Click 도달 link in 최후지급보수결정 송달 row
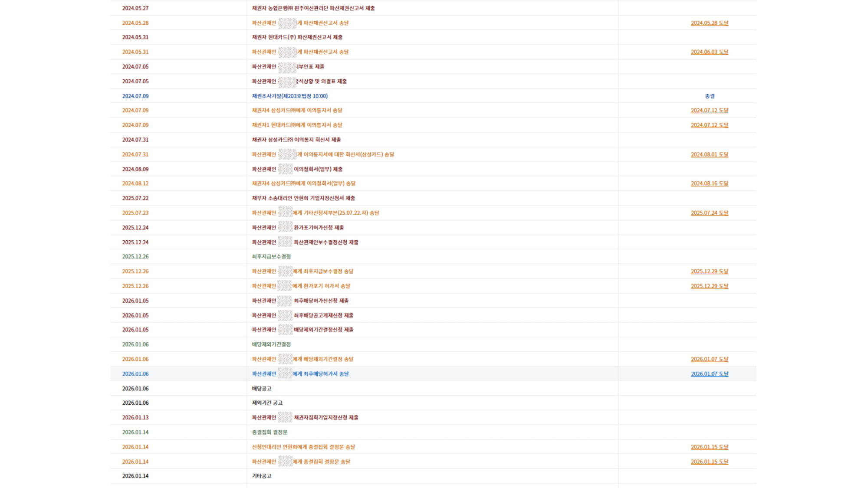The height and width of the screenshot is (488, 868). [710, 272]
